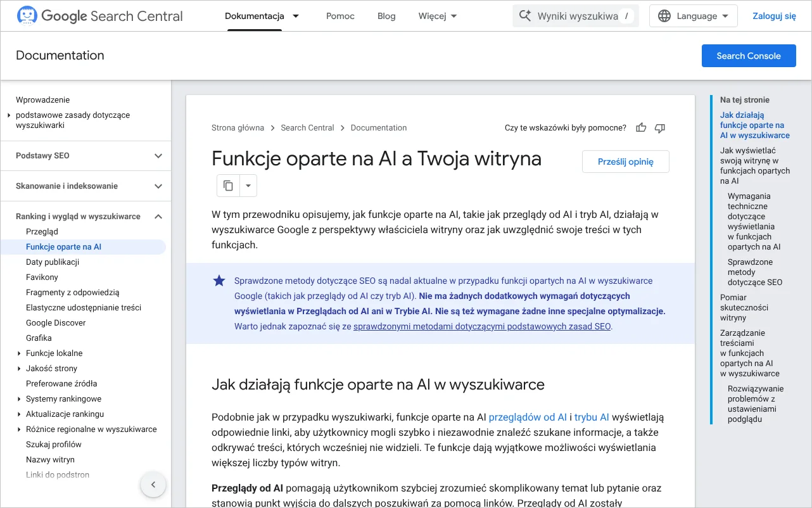Jump to Rozwiązywanie problemów z ustawieniami podglądu

pyautogui.click(x=756, y=404)
